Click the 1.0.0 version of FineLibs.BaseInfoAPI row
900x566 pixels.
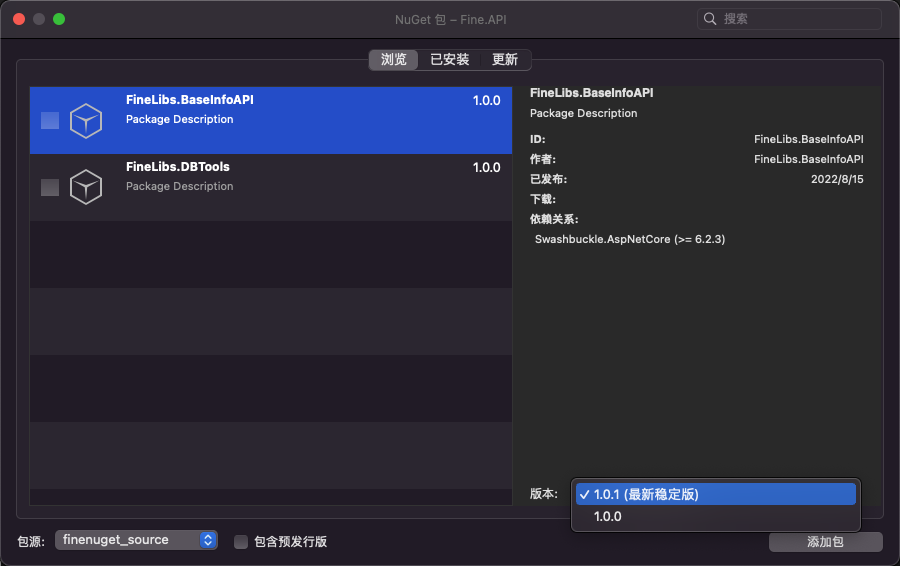(486, 100)
